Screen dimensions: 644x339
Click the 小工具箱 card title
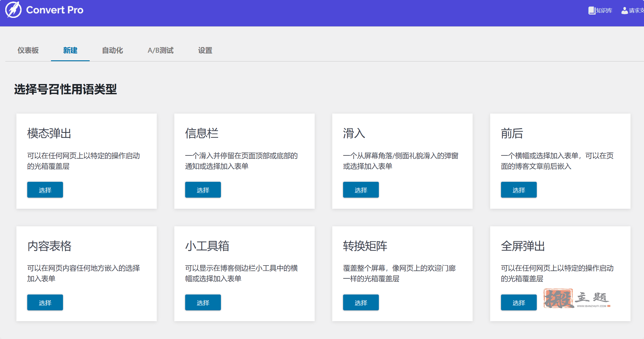(x=207, y=246)
